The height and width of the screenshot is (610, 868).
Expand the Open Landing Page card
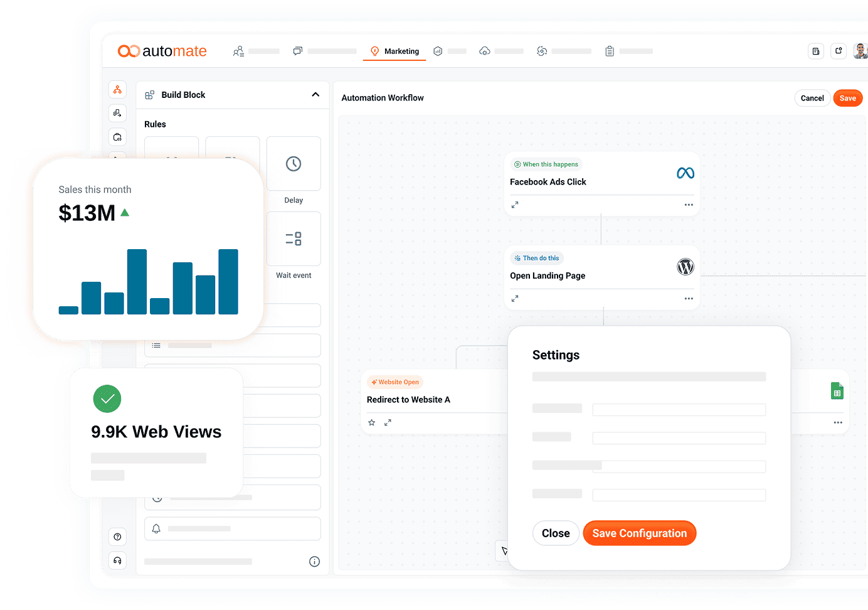515,299
